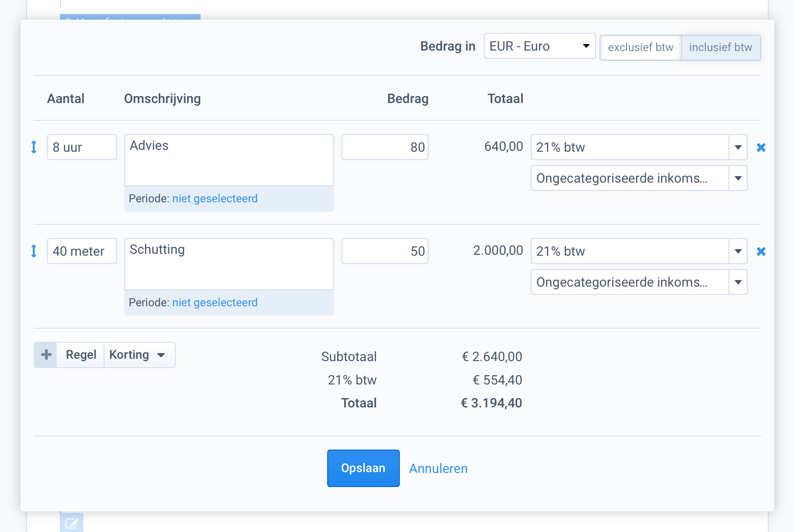The width and height of the screenshot is (794, 532).
Task: Click the 8 uur quantity field
Action: pos(82,148)
